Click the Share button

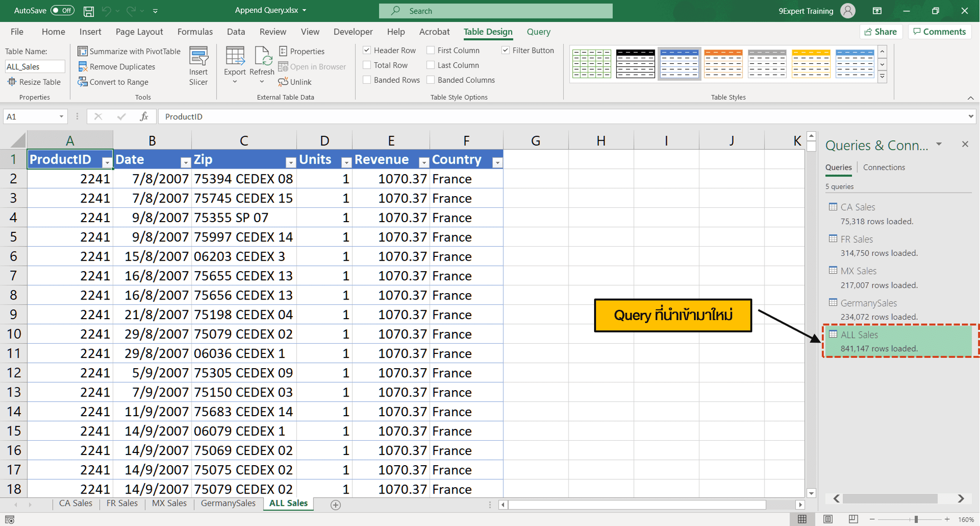coord(881,31)
